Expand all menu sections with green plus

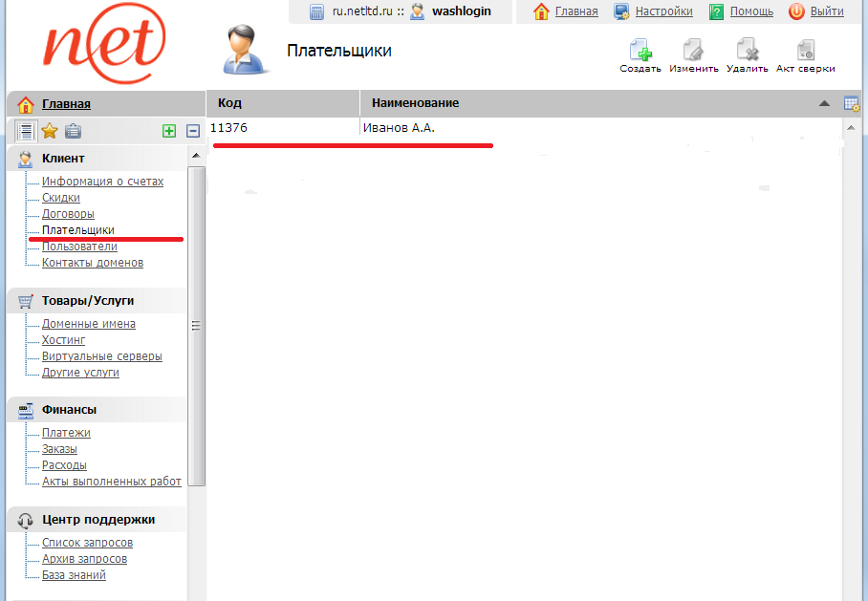pos(169,131)
